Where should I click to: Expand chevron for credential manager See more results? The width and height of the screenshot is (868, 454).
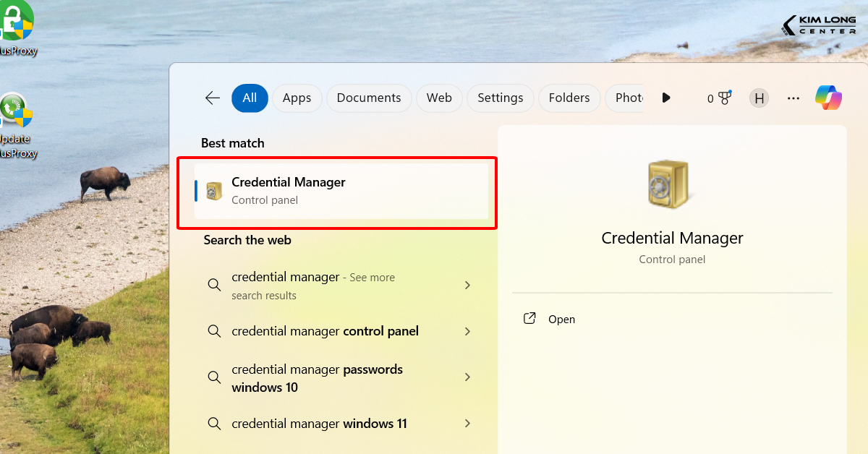(467, 285)
